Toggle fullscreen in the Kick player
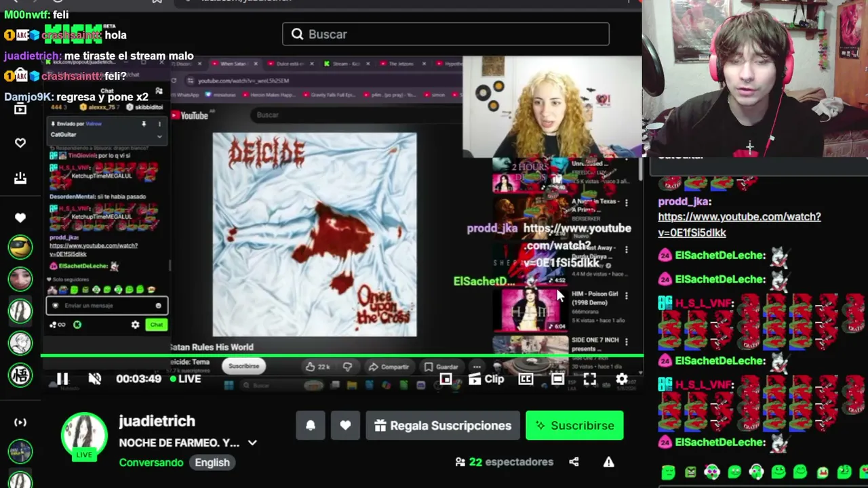The image size is (868, 488). (589, 379)
